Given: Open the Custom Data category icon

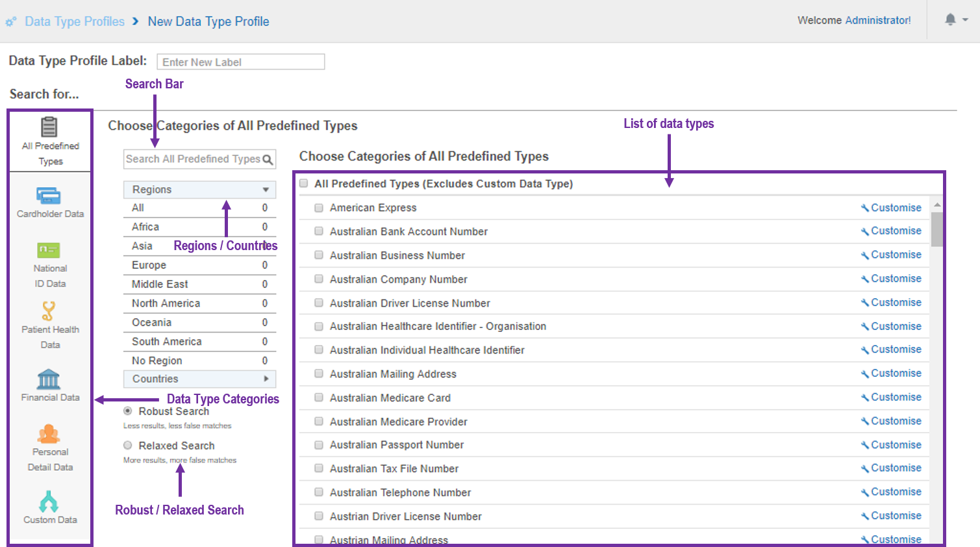Looking at the screenshot, I should (49, 502).
